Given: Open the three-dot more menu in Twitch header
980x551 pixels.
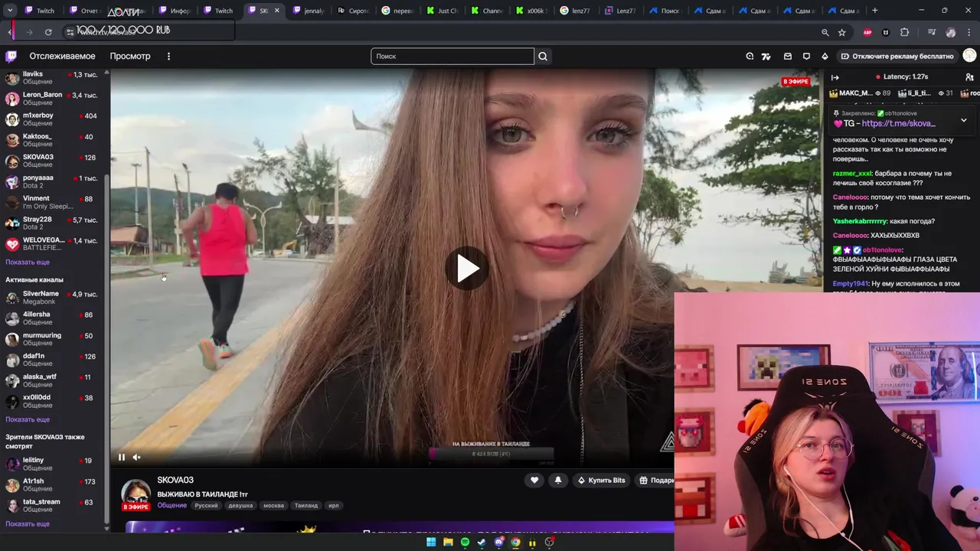Looking at the screenshot, I should (168, 56).
